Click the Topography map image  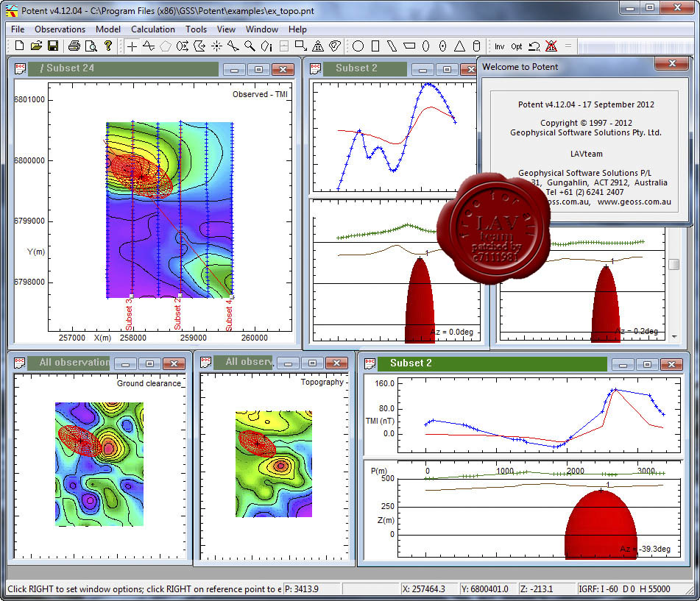pyautogui.click(x=274, y=464)
